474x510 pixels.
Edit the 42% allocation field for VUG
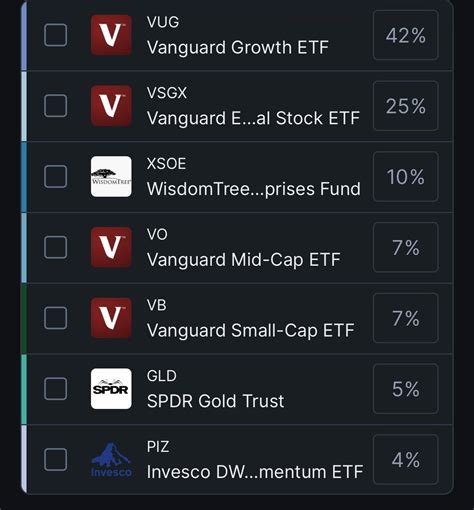(406, 35)
